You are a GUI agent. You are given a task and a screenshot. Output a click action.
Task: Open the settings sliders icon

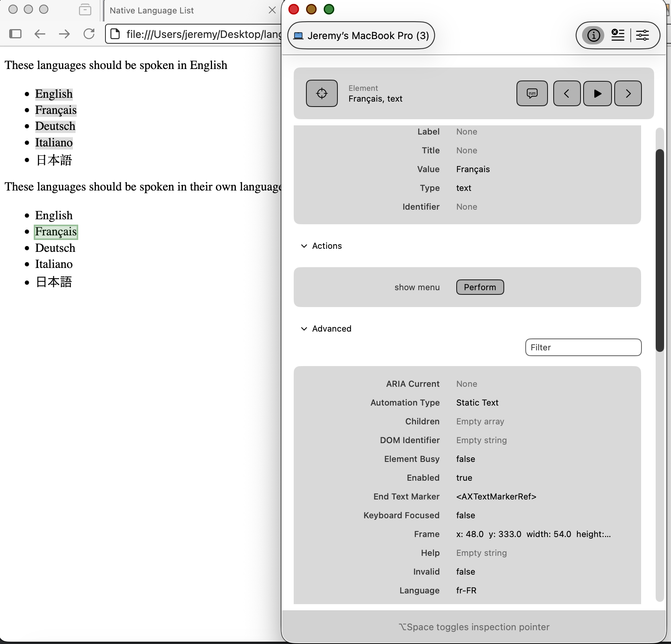pyautogui.click(x=643, y=35)
